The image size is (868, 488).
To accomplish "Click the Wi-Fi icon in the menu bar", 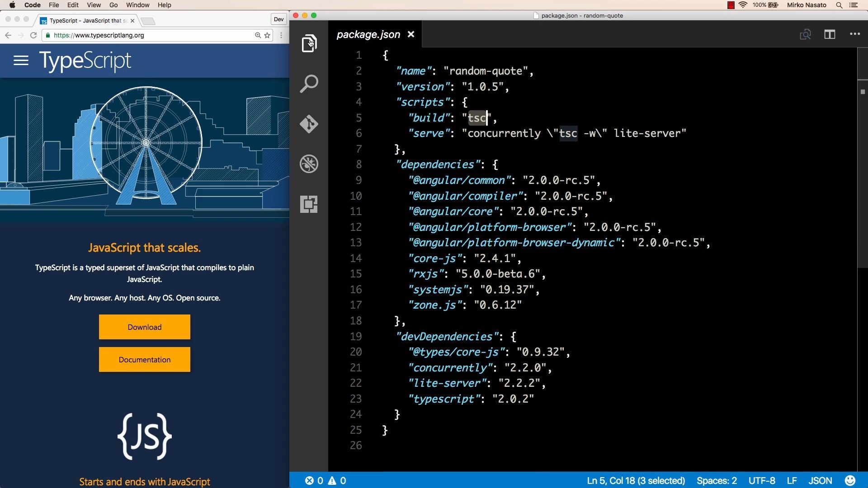I will pyautogui.click(x=743, y=5).
